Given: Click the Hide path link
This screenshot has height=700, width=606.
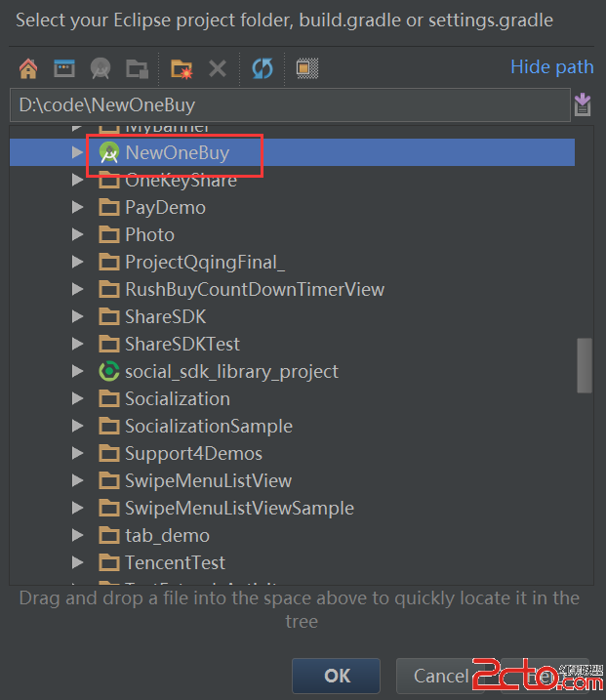Looking at the screenshot, I should click(x=551, y=66).
